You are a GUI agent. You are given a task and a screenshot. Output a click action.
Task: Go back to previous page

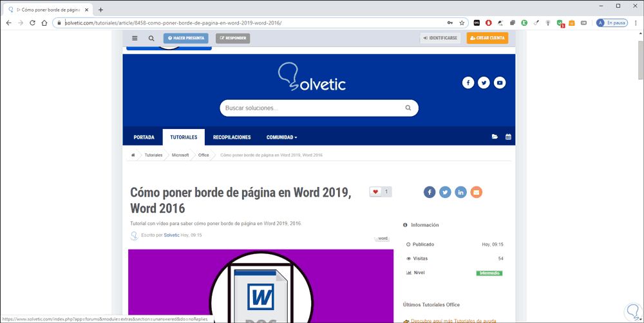8,23
